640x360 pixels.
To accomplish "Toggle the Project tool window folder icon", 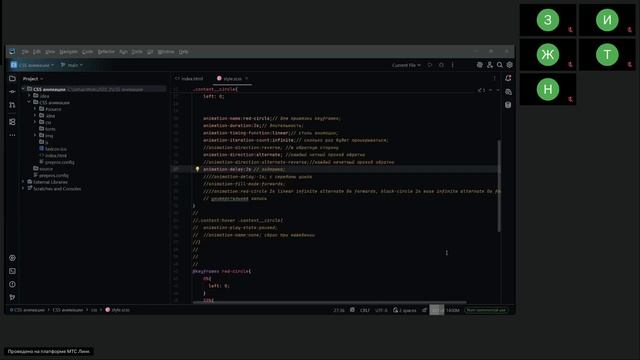I will click(x=12, y=78).
